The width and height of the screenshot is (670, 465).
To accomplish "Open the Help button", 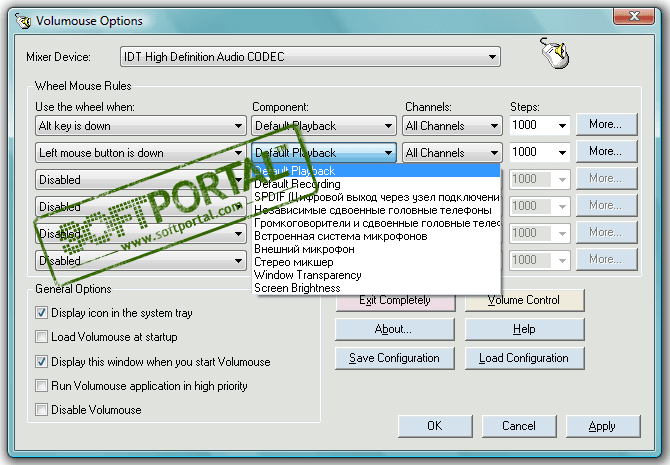I will (x=524, y=330).
